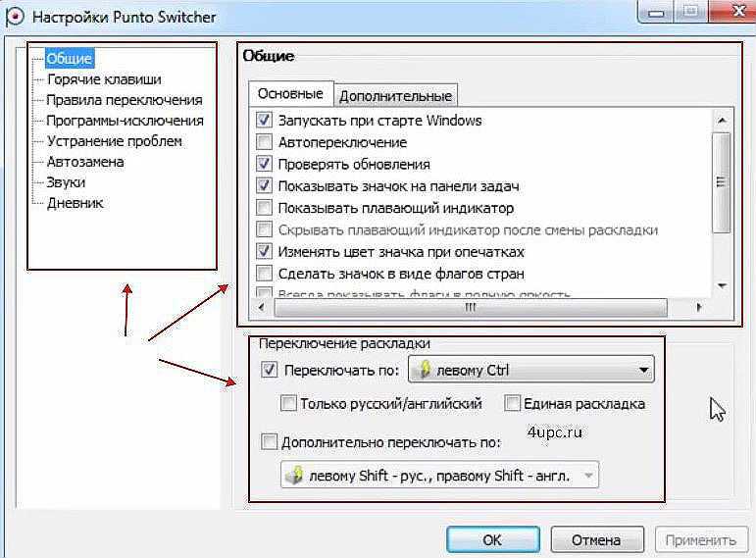Tick 'Скрывать плавающий индикатор после смены раскладки'

click(x=264, y=229)
